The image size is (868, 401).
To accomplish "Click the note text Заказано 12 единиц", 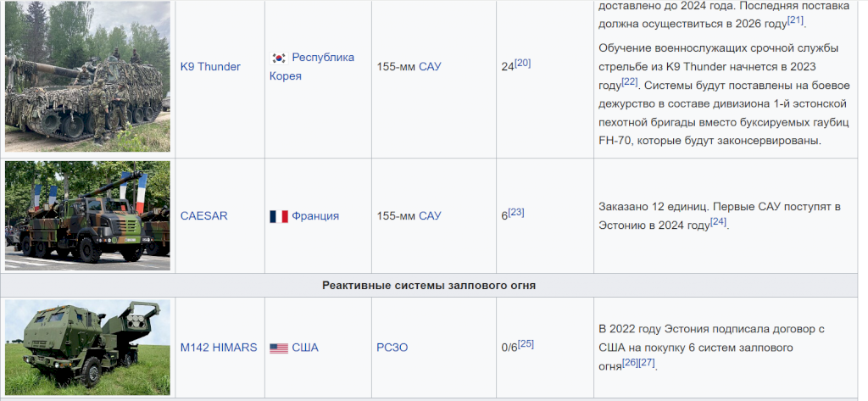I will click(653, 207).
